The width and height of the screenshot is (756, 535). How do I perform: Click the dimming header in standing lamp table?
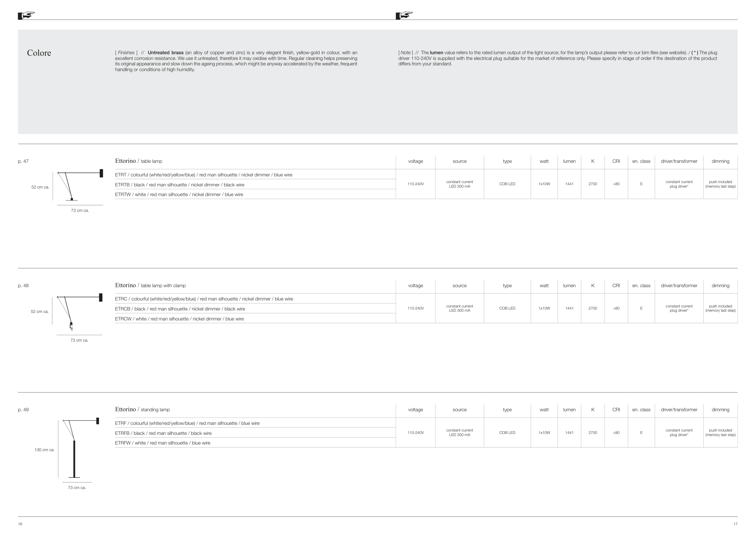720,410
